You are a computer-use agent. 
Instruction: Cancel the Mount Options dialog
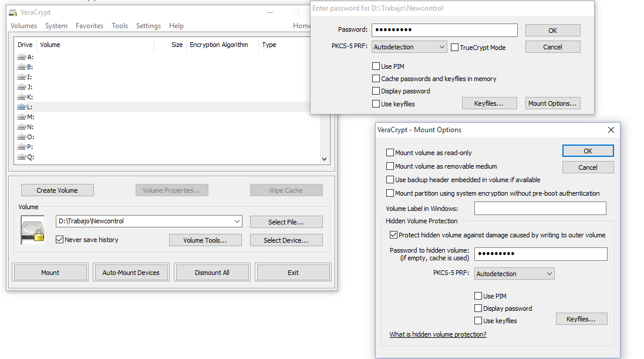coord(588,167)
